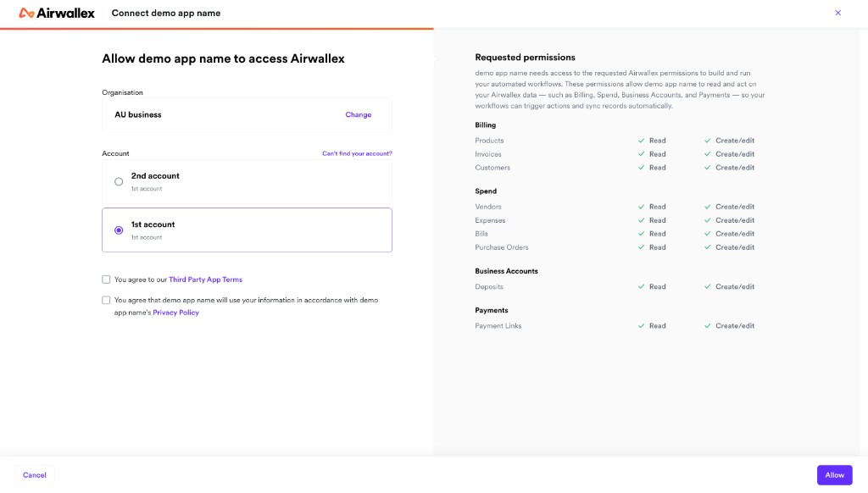Click the 'Expenses' permission label
The height and width of the screenshot is (493, 868).
490,220
